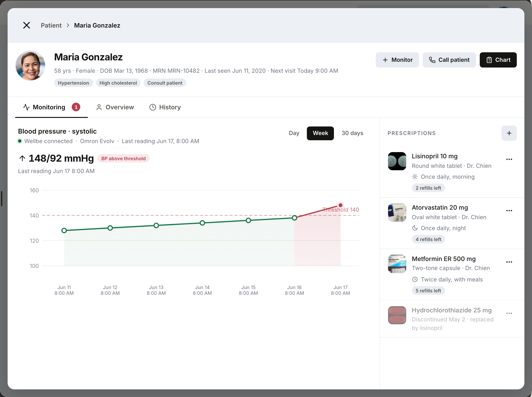Screen dimensions: 532x397
Task: Open options menu for Hydrochlorothiazide 25 mg
Action: (x=509, y=313)
